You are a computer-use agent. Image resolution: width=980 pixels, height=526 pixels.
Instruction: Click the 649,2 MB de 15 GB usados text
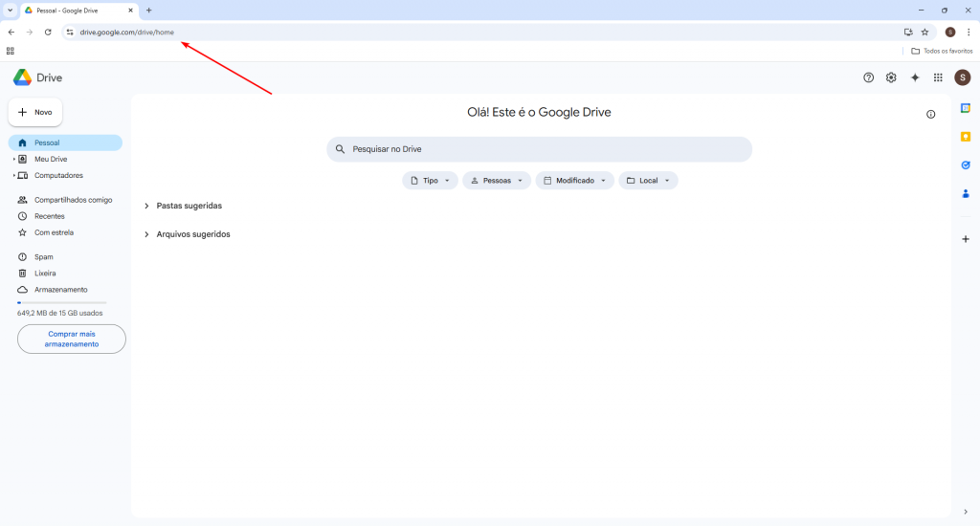pyautogui.click(x=60, y=313)
